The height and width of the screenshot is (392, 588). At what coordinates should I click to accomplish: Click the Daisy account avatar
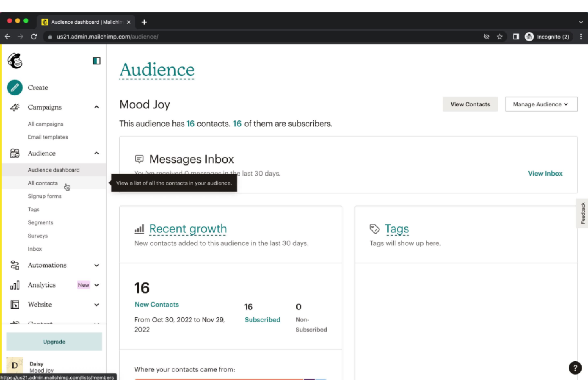(15, 365)
